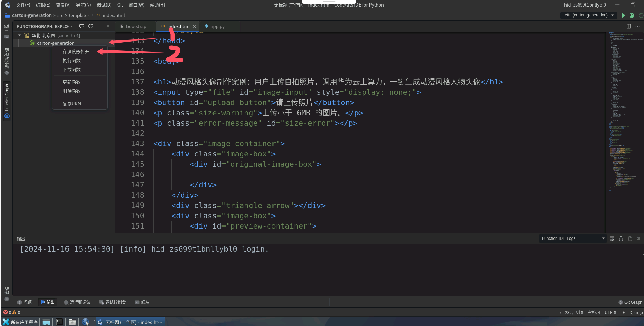This screenshot has height=326, width=644.
Task: Open the Function IDE Logs output channel dropdown
Action: (572, 238)
